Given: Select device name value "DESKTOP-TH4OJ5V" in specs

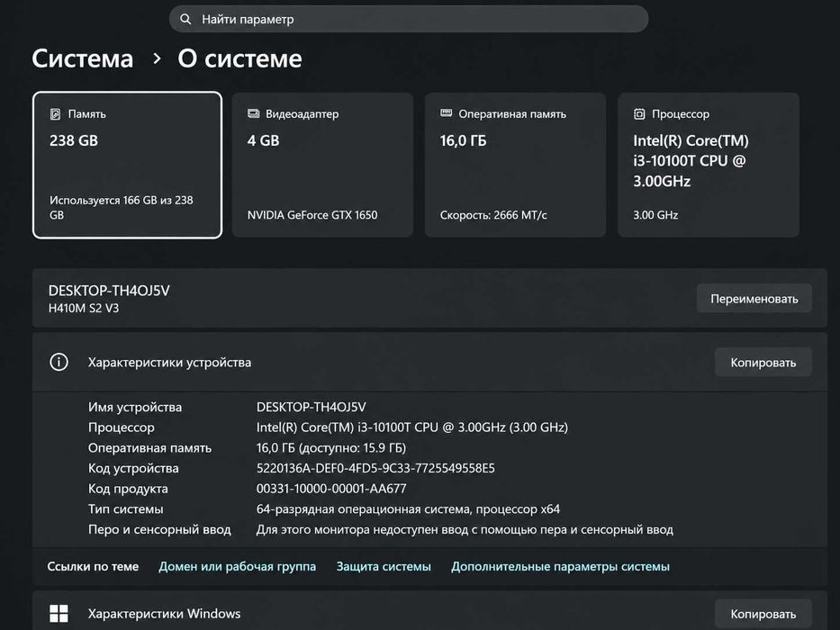Looking at the screenshot, I should pyautogui.click(x=312, y=407).
